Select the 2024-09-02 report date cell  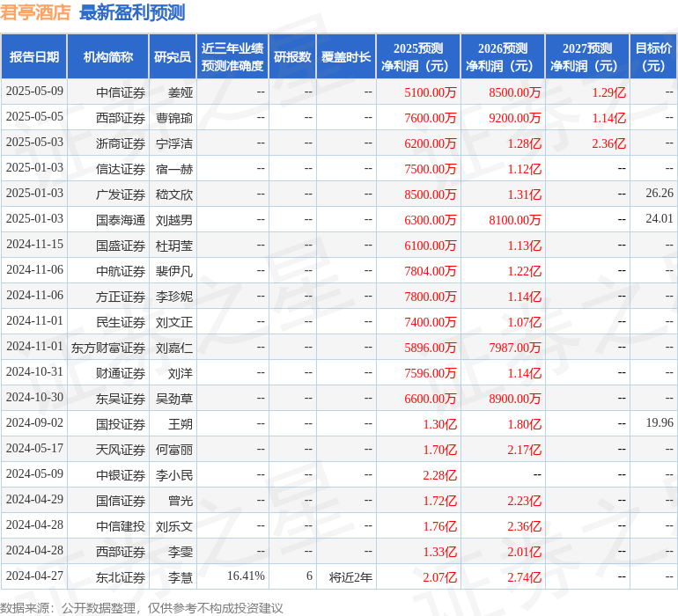(x=34, y=424)
